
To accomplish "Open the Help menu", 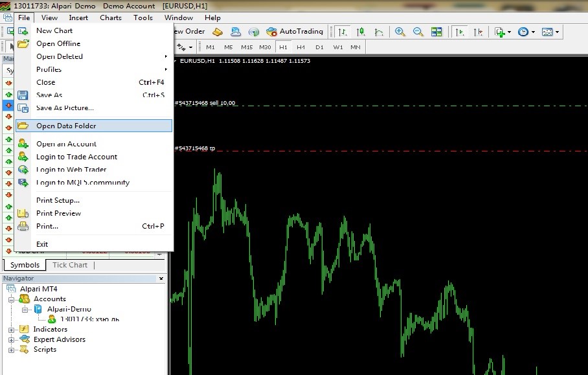I will pos(212,17).
